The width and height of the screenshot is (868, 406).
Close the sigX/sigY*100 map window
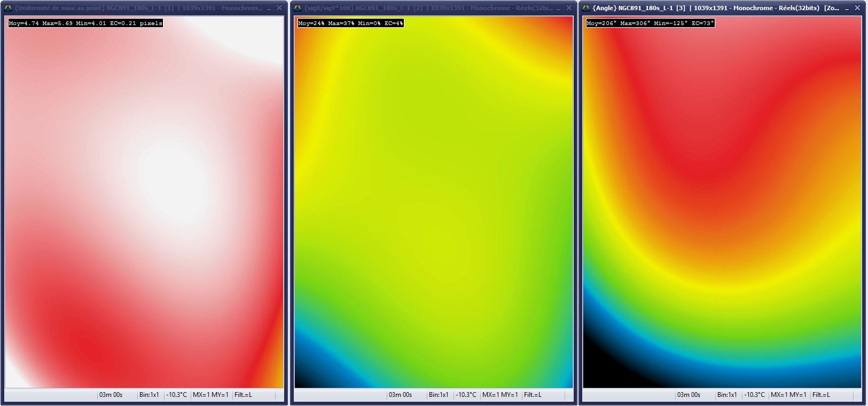tap(568, 8)
